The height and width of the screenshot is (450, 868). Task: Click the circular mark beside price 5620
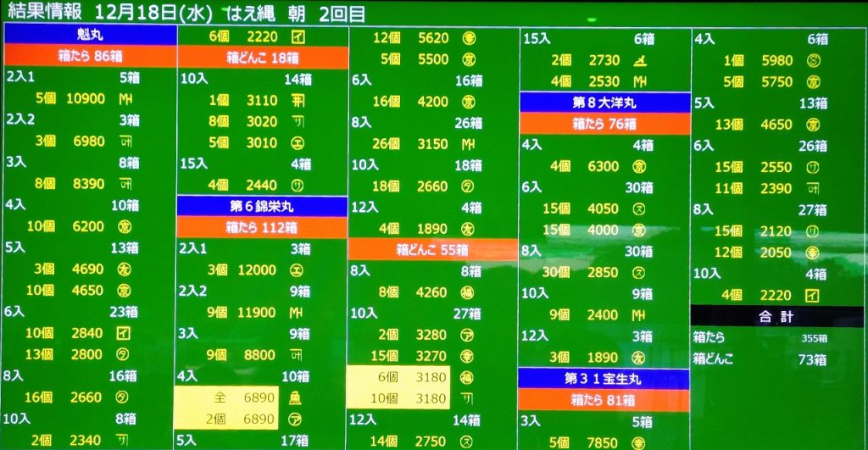pos(468,38)
